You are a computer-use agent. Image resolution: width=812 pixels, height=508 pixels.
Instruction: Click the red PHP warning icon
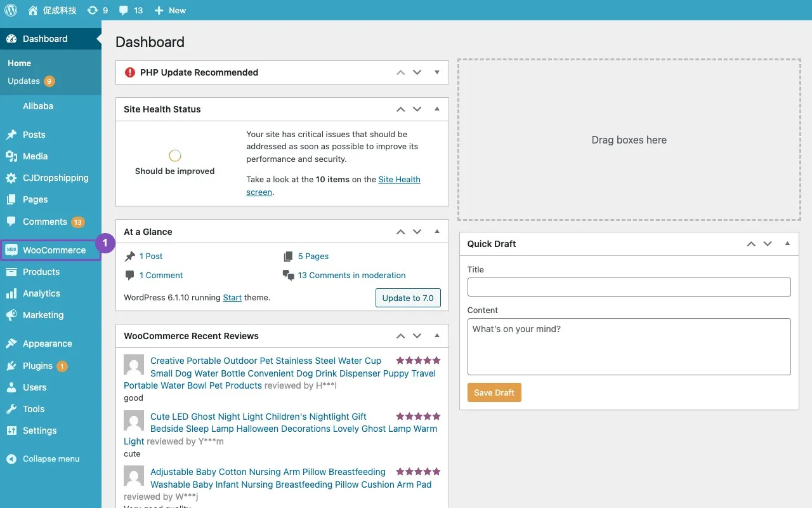point(130,72)
